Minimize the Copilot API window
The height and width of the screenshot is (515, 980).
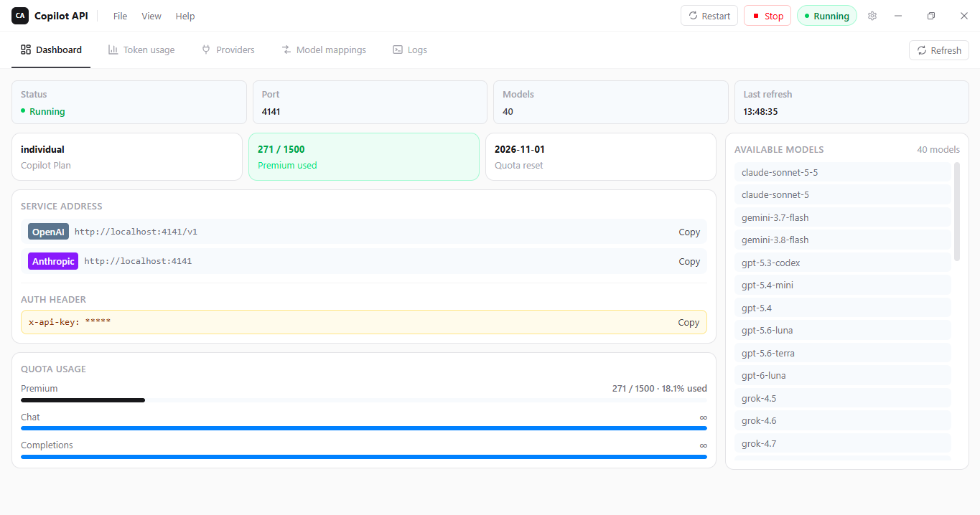(x=898, y=16)
